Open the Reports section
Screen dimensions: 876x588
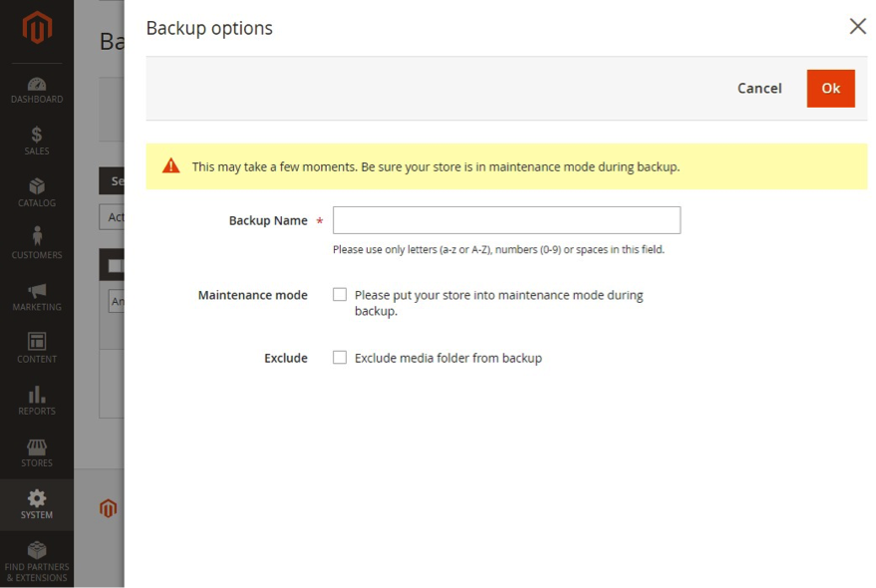tap(37, 400)
